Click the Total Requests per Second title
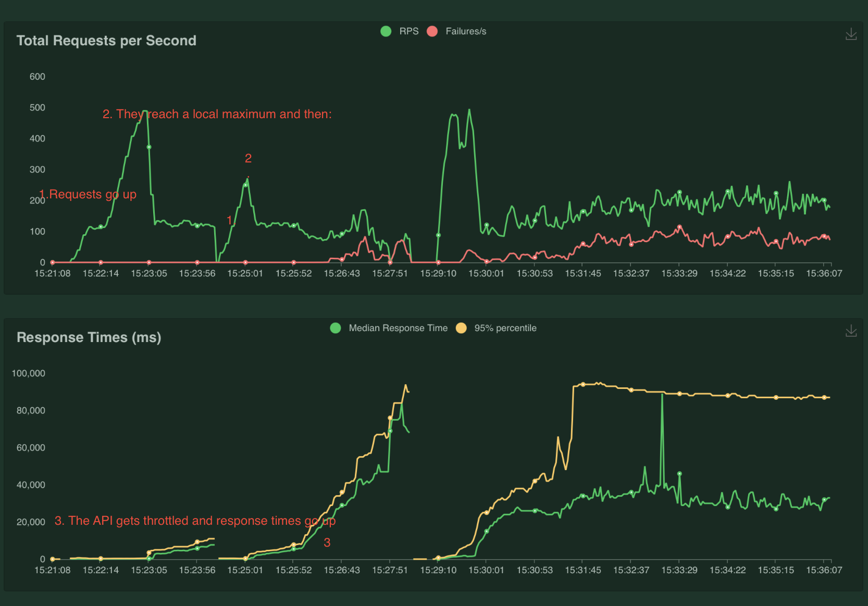Viewport: 868px width, 606px height. [106, 41]
